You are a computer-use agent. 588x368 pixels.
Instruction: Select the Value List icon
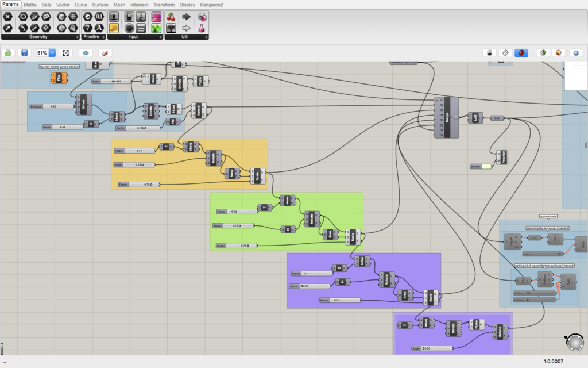(x=141, y=28)
